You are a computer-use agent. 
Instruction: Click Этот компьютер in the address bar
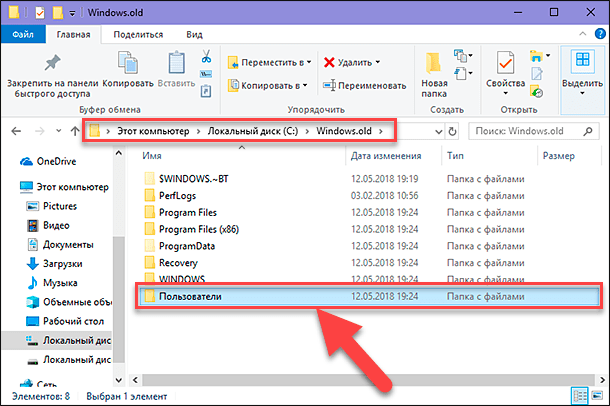click(x=153, y=131)
